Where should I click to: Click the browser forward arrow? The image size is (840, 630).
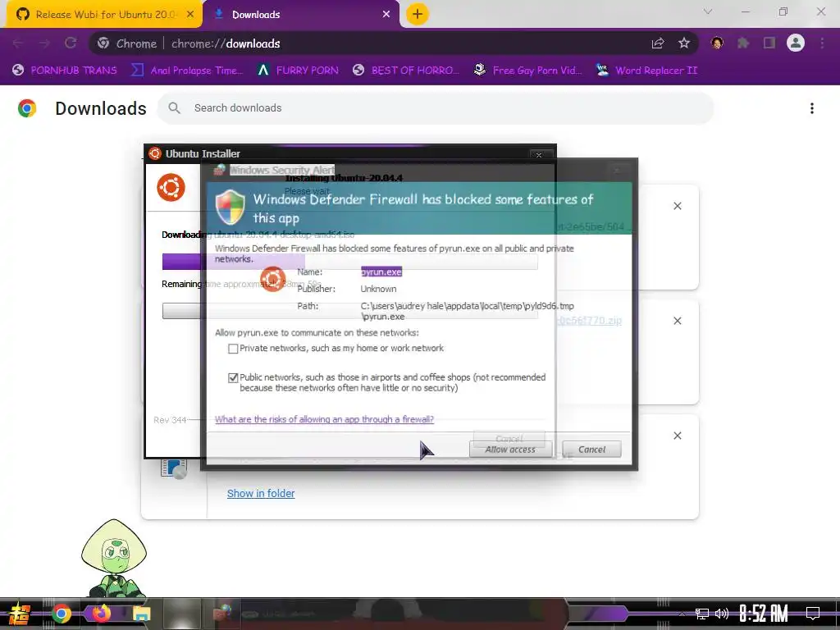point(44,43)
